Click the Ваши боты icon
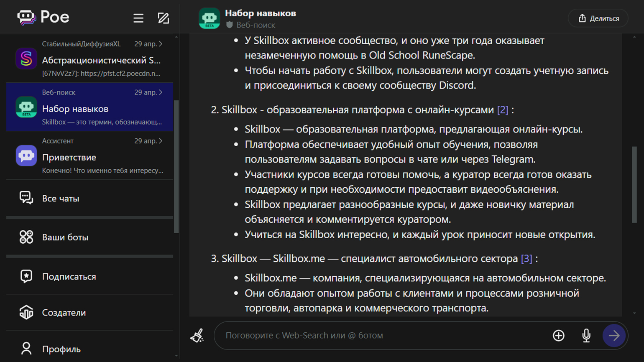644x362 pixels. 26,237
